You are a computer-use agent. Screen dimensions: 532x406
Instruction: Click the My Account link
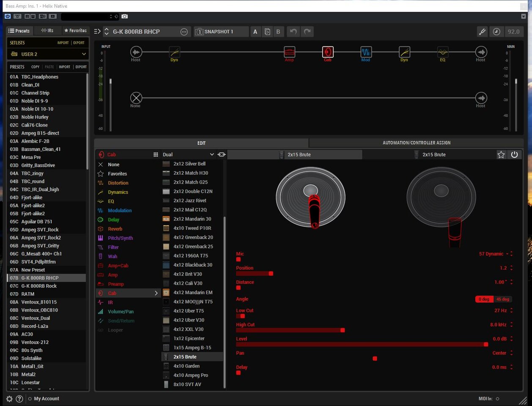[47, 399]
